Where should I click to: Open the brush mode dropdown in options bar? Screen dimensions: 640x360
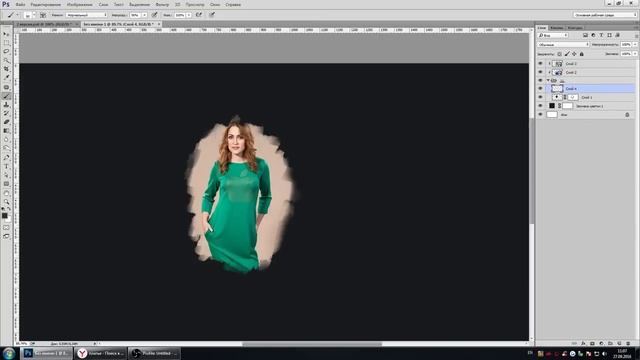[86, 15]
